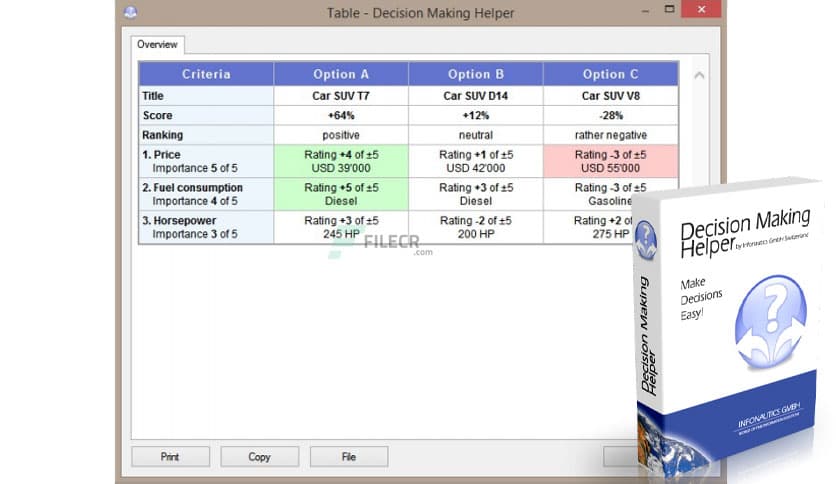Click the '1. Price' criteria row label
The image size is (836, 484).
(206, 162)
